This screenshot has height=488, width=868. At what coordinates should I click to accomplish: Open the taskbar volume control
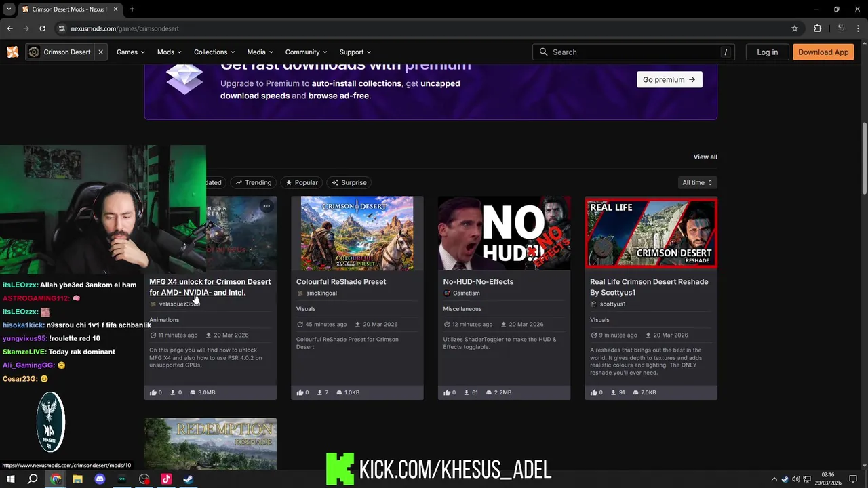point(795,479)
